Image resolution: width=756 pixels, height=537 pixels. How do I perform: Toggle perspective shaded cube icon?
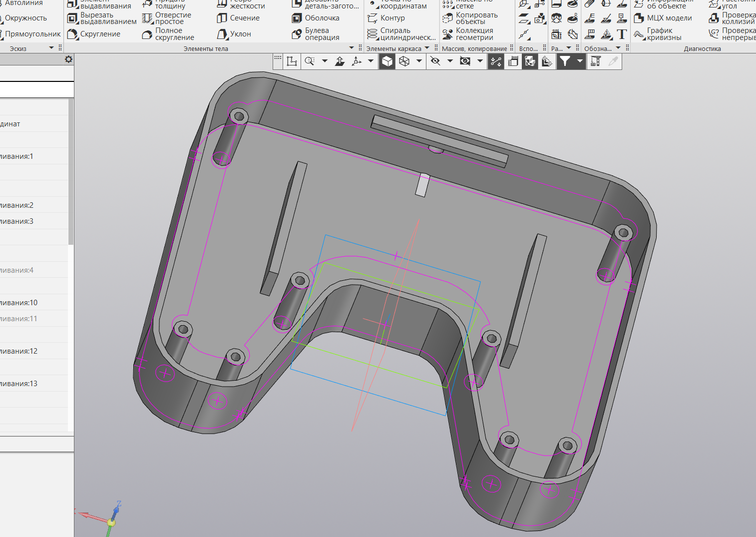pos(530,61)
